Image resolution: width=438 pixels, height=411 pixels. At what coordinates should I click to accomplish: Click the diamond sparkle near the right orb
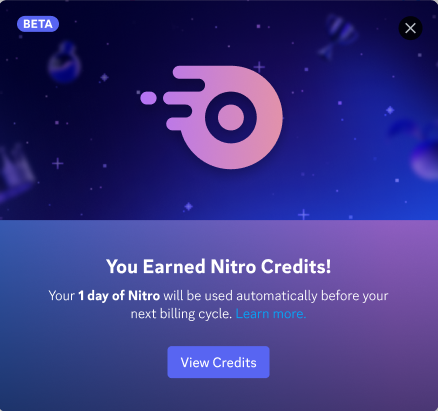(390, 110)
